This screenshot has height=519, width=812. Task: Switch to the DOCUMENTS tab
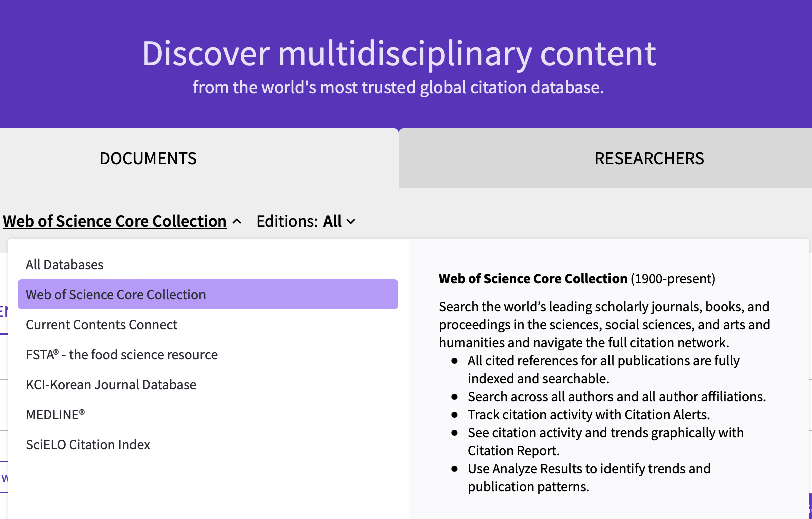coord(148,158)
